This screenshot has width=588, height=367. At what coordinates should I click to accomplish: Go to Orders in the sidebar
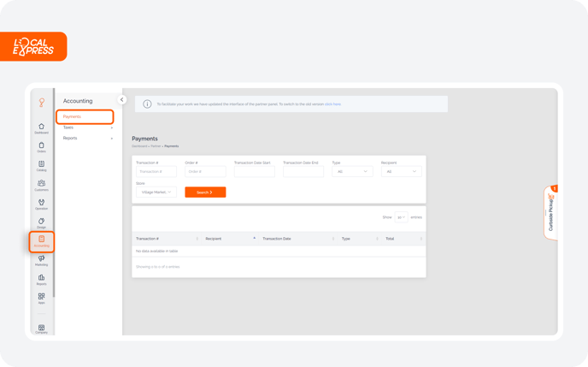(41, 147)
